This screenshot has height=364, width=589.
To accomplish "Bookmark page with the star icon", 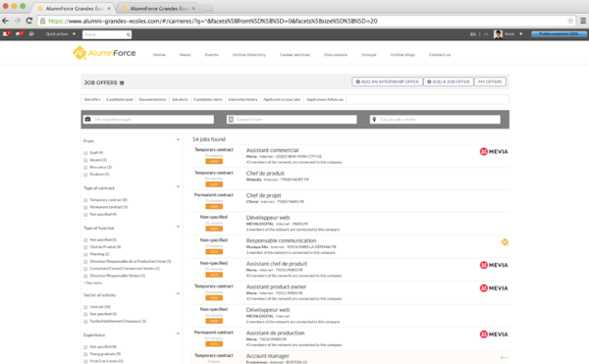I will (570, 21).
